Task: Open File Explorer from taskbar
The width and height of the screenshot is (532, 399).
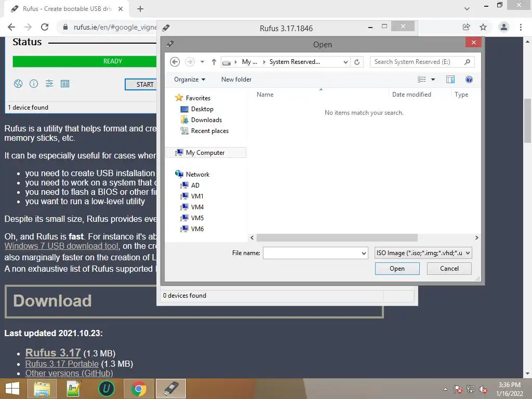Action: [42, 389]
